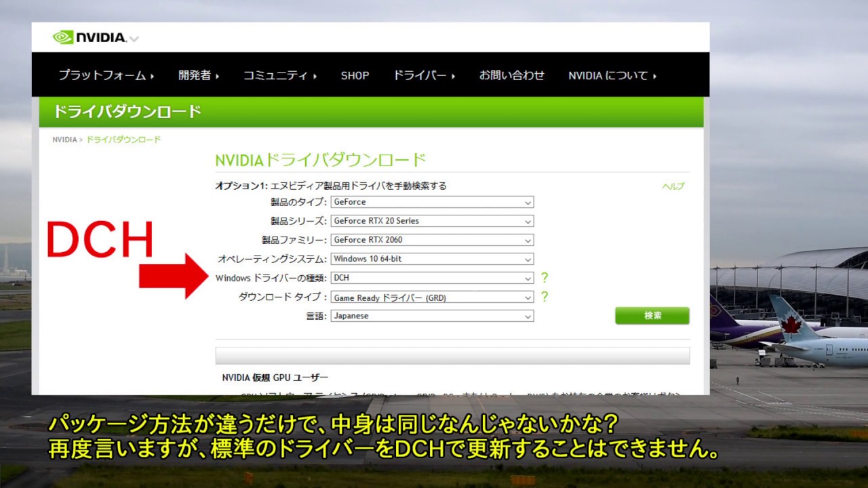Click the green 検索 button
This screenshot has width=868, height=488.
pyautogui.click(x=652, y=316)
